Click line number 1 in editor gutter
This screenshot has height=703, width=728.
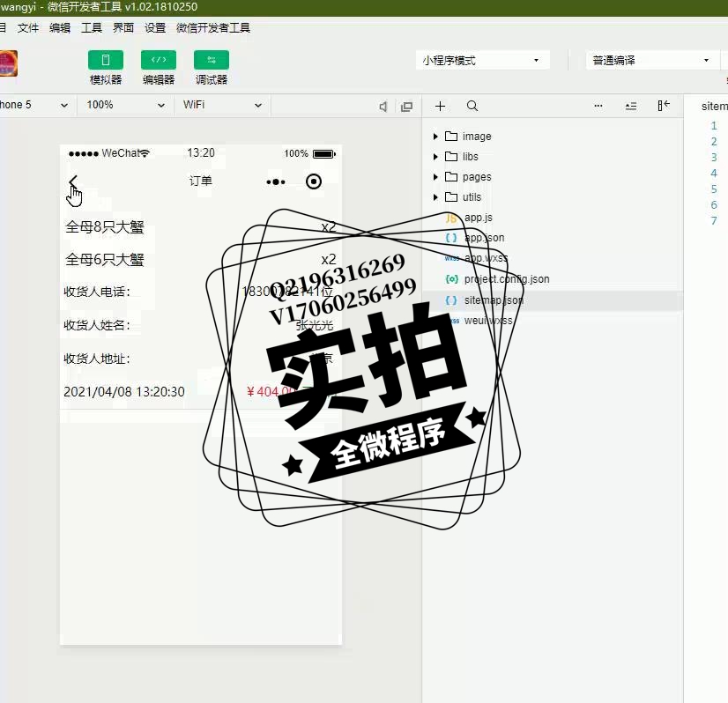point(714,126)
